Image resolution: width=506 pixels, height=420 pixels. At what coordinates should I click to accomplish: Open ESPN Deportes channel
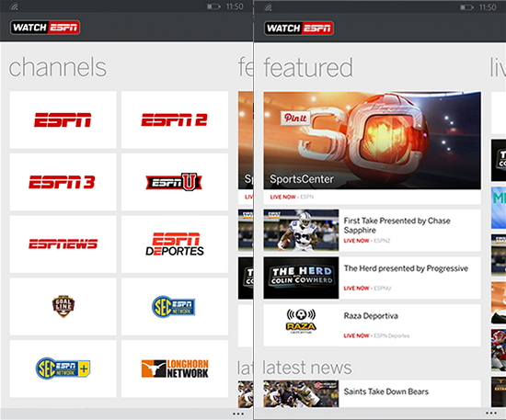(175, 244)
